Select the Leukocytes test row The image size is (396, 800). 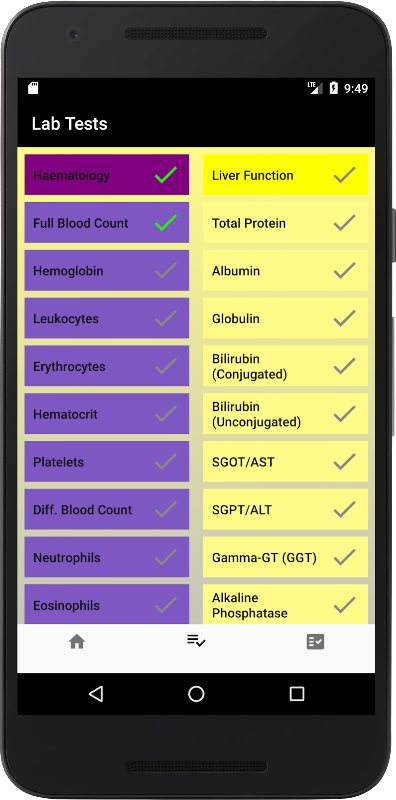[x=107, y=318]
